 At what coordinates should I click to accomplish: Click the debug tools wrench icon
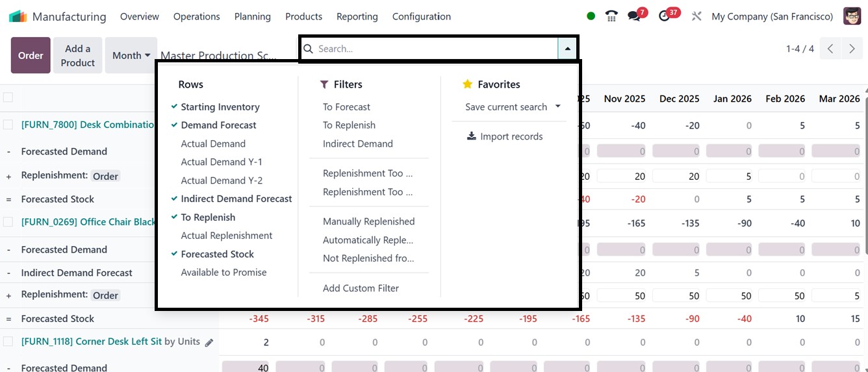[x=696, y=16]
